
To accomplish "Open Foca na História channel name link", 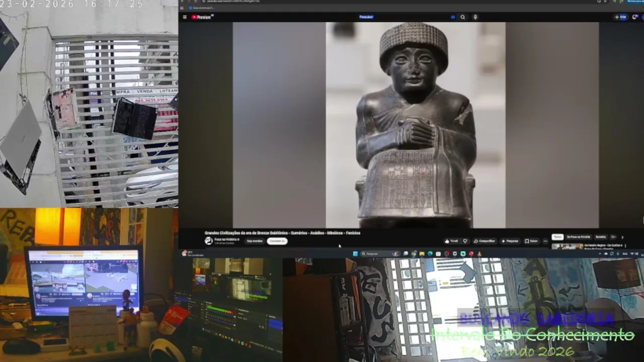I will tap(226, 239).
